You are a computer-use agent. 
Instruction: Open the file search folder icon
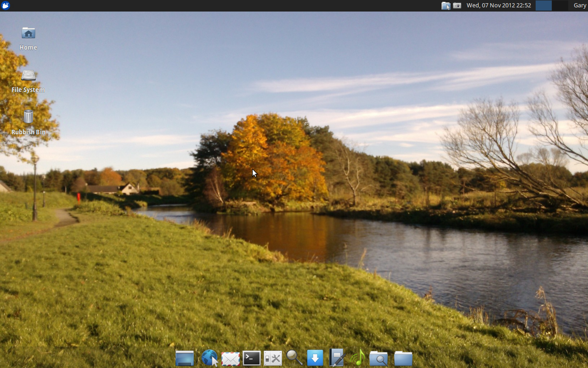coord(379,358)
